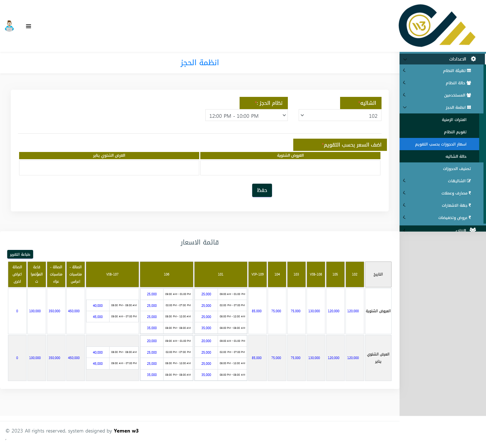Click the users icon beside المستخدمين

click(469, 95)
